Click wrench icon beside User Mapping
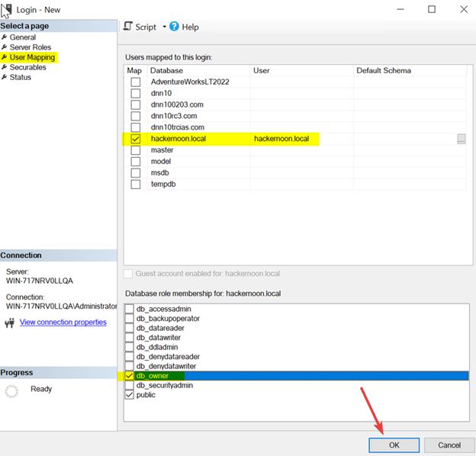Viewport: 476px width, 456px height. 5,57
